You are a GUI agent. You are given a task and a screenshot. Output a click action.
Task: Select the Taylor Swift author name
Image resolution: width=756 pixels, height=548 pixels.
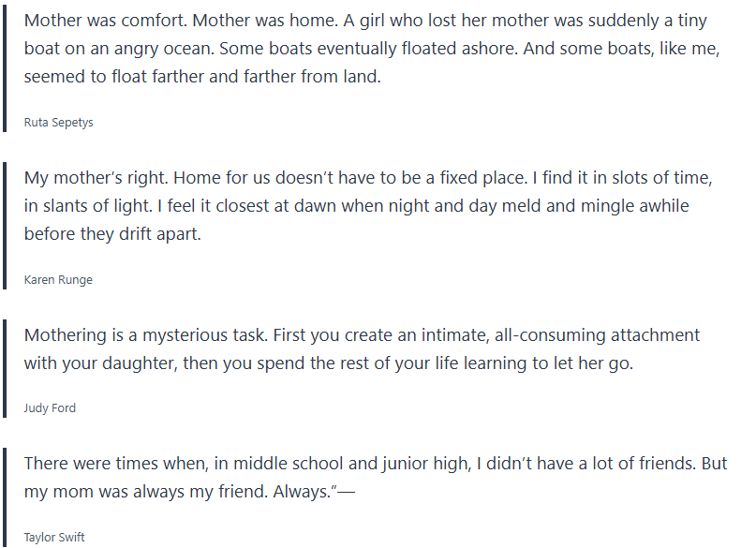click(54, 538)
